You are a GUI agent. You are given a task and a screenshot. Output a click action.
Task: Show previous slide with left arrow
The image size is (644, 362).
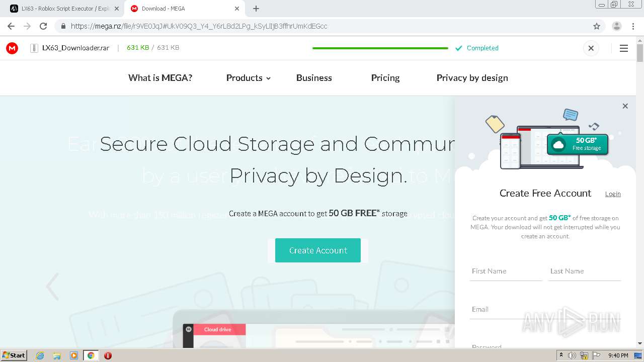pos(52,287)
